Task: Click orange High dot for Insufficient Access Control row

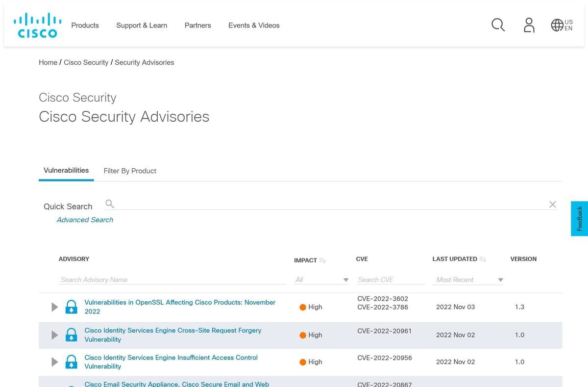Action: (303, 362)
